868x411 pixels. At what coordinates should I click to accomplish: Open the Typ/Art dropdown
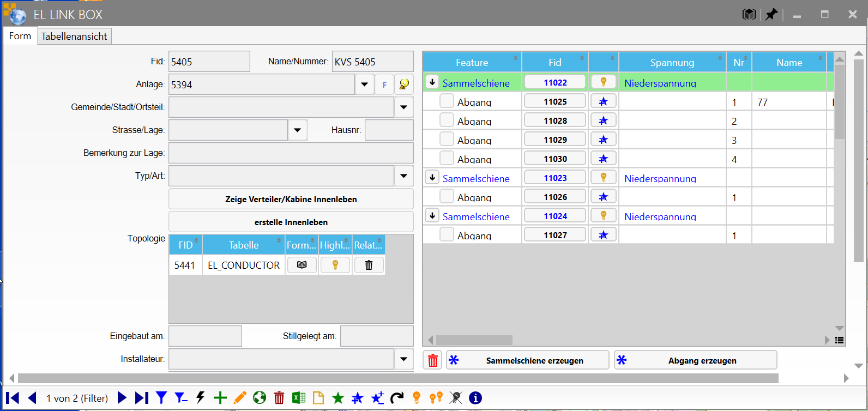click(x=404, y=176)
